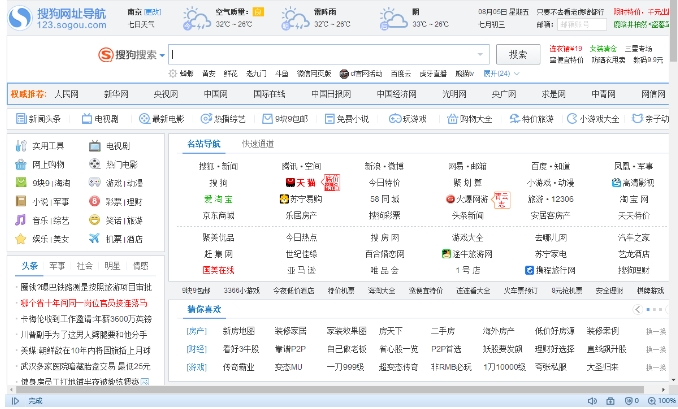Screen dimensions: 678x409
Task: Open 新闻头条 in the category bar
Action: point(38,118)
